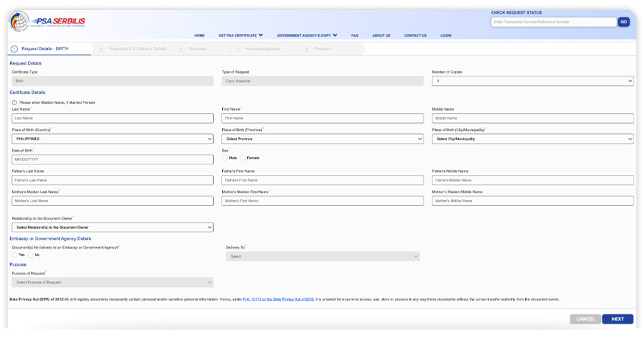
Task: Select Requester's & Delivery Details step tab
Action: click(133, 49)
